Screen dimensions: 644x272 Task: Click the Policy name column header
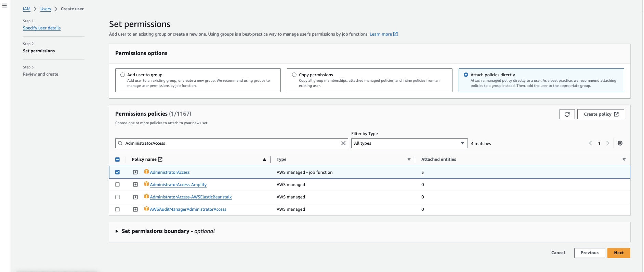pos(144,159)
